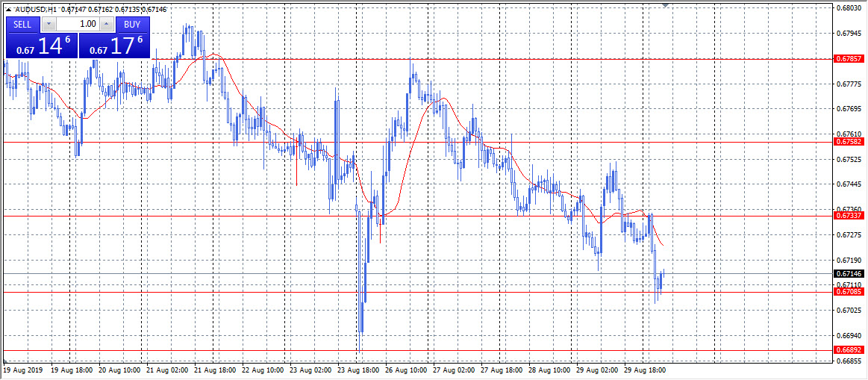This screenshot has height=380, width=868.
Task: Click the 0.66940 value on price scale
Action: [x=849, y=335]
